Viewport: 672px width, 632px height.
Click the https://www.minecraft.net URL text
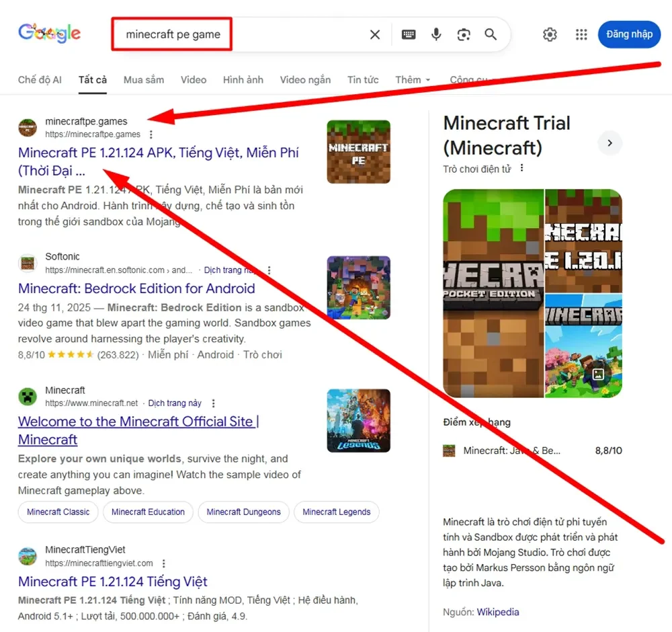[x=91, y=403]
